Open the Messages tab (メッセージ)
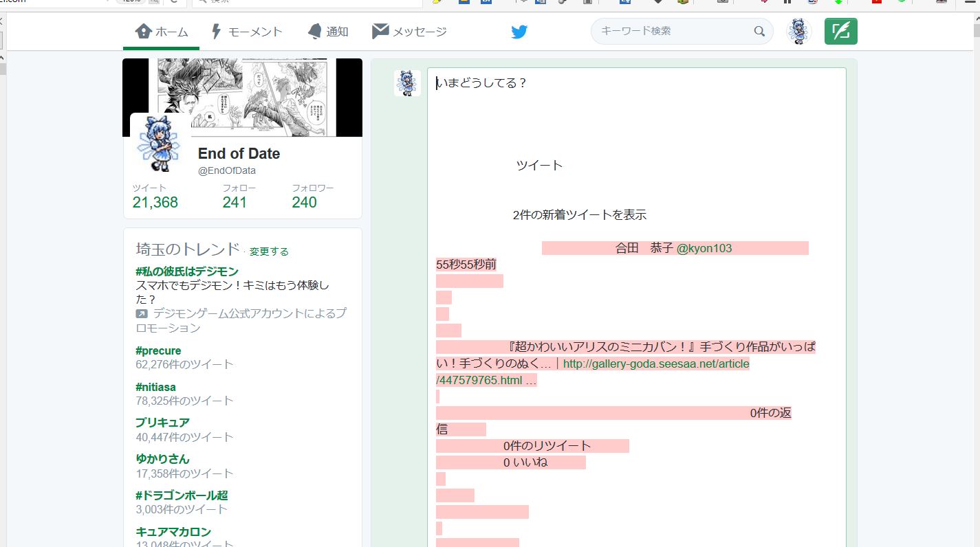The height and width of the screenshot is (547, 980). pos(409,32)
